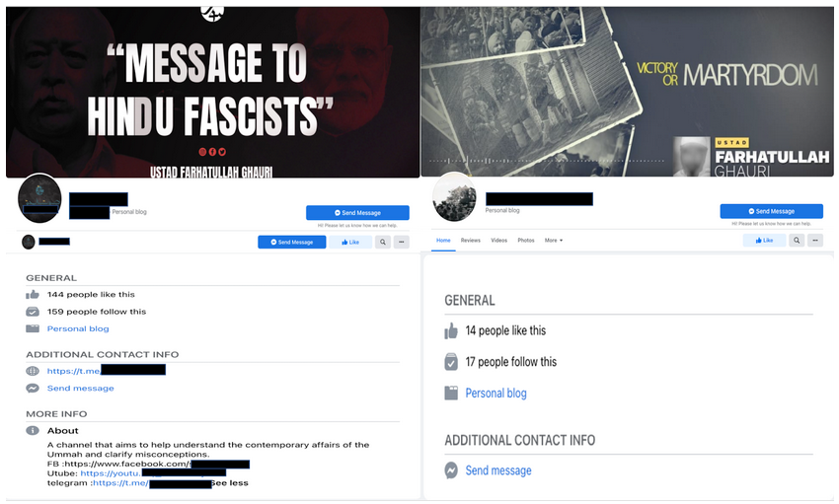Collapse About text with See less
Screen dimensions: 839x504
tap(230, 482)
